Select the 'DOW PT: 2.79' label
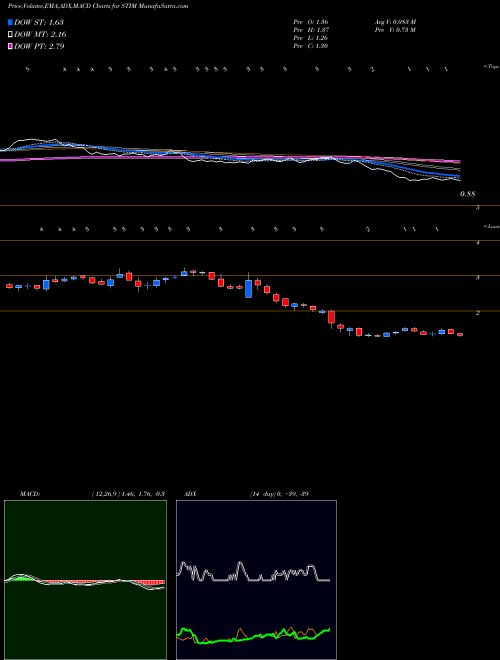This screenshot has width=500, height=660. tap(39, 46)
